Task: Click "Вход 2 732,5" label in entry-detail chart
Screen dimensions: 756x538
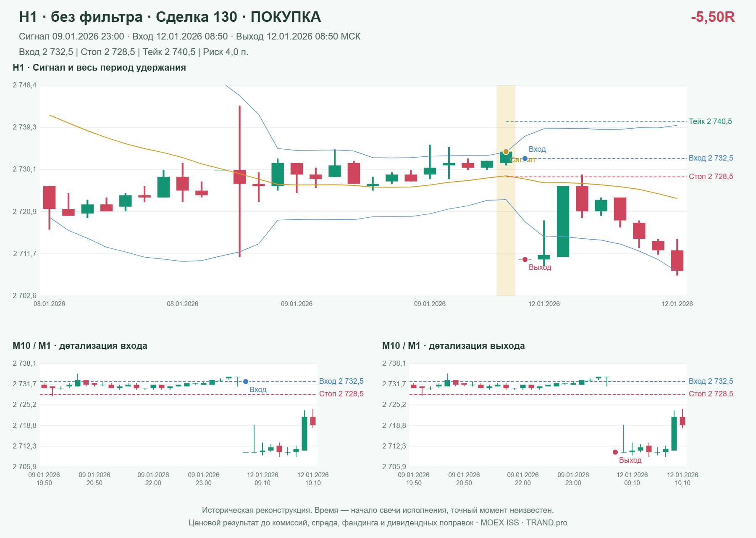Action: [341, 381]
